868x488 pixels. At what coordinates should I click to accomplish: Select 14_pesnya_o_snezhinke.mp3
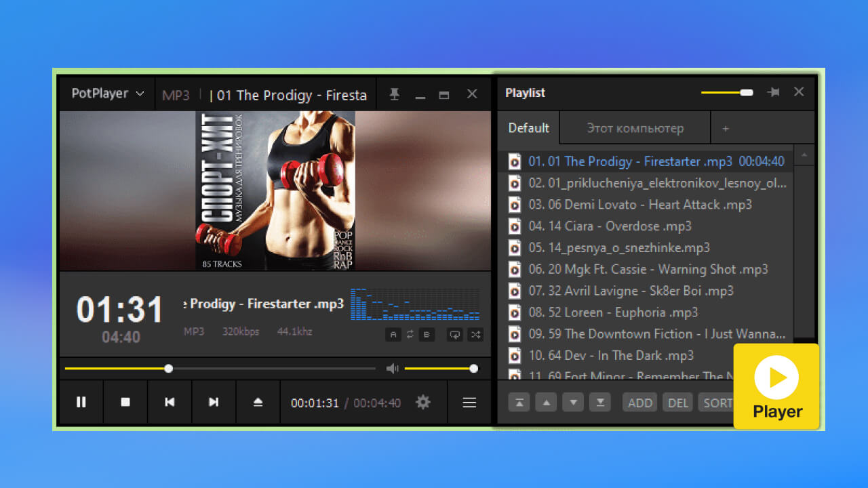(646, 247)
